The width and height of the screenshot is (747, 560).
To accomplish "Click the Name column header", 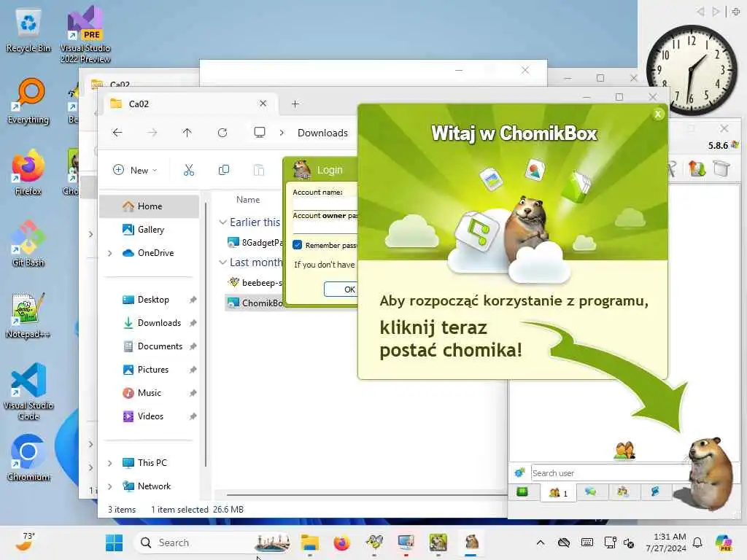I will [x=248, y=200].
